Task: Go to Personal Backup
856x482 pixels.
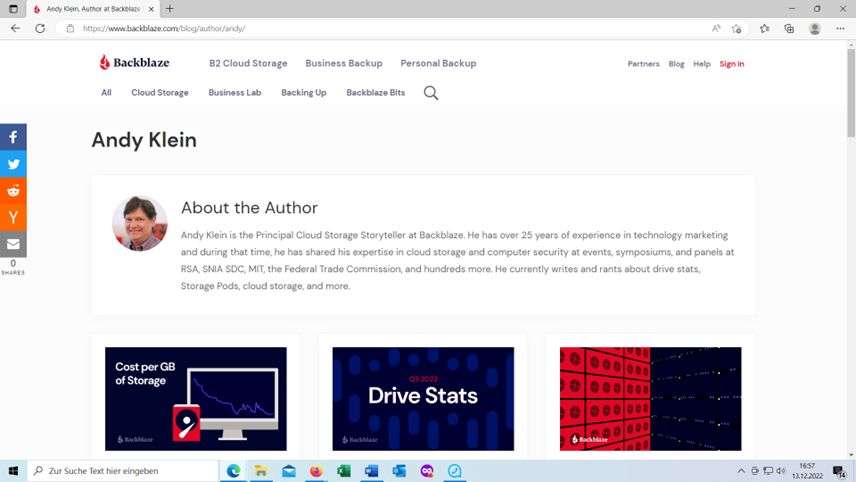Action: [438, 63]
